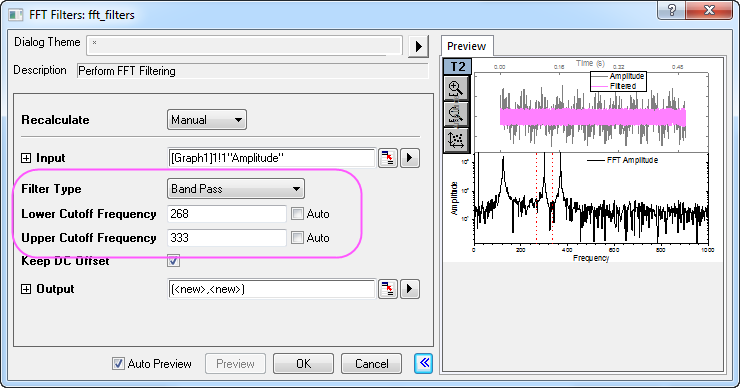Expand the Input tree node
This screenshot has width=740, height=388.
pos(26,158)
